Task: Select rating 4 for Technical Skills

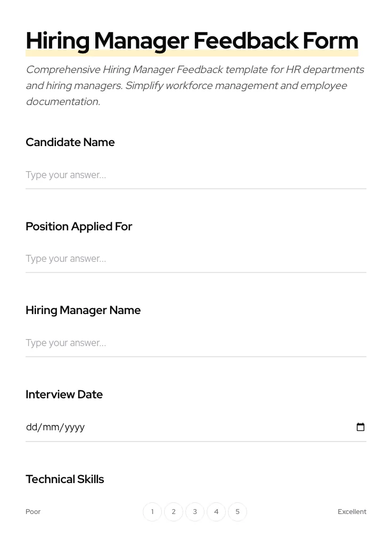Action: [x=216, y=511]
